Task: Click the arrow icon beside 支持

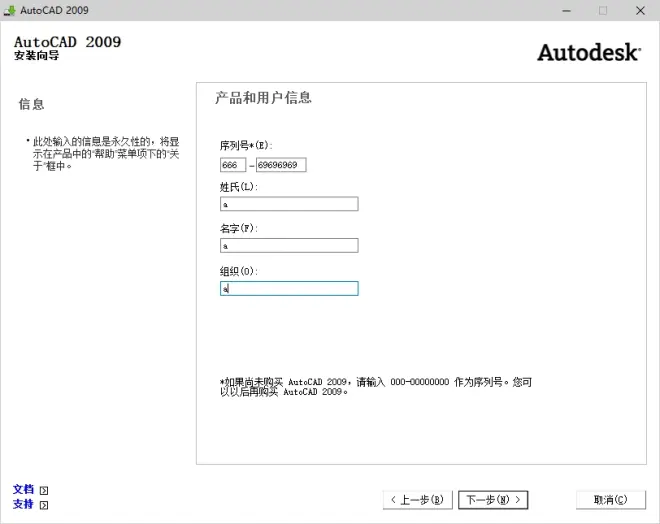Action: [x=44, y=505]
